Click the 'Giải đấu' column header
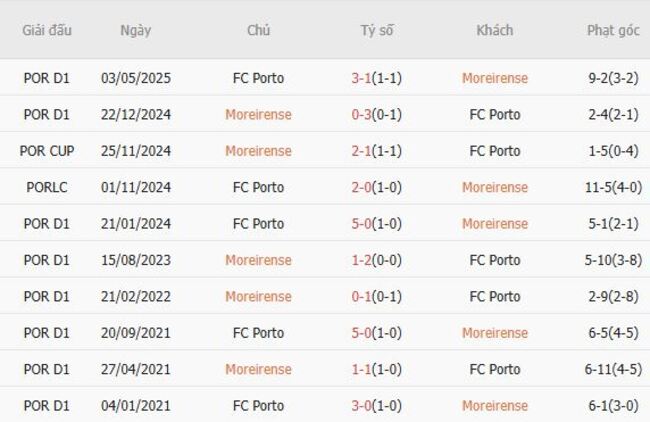Screen dimensions: 650x422 pyautogui.click(x=47, y=30)
